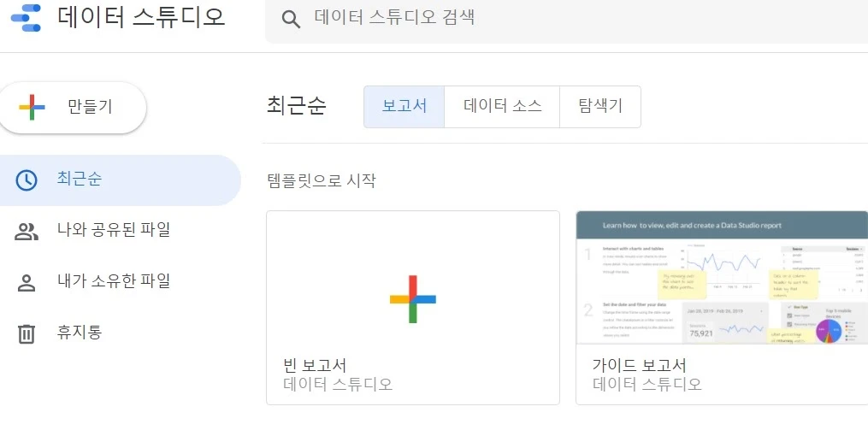Select 최근순 in the left sidebar

(120, 180)
